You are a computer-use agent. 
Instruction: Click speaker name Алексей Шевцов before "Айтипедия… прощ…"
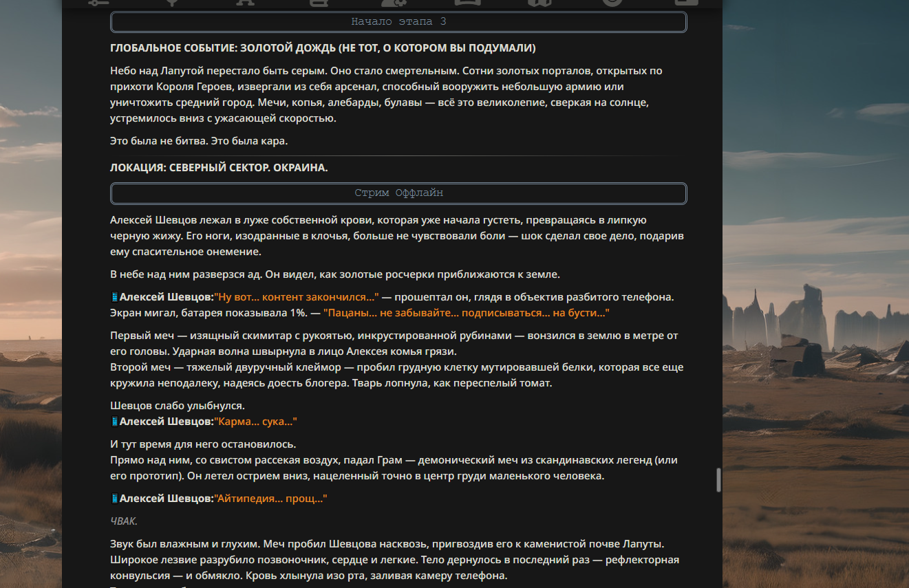pyautogui.click(x=167, y=499)
